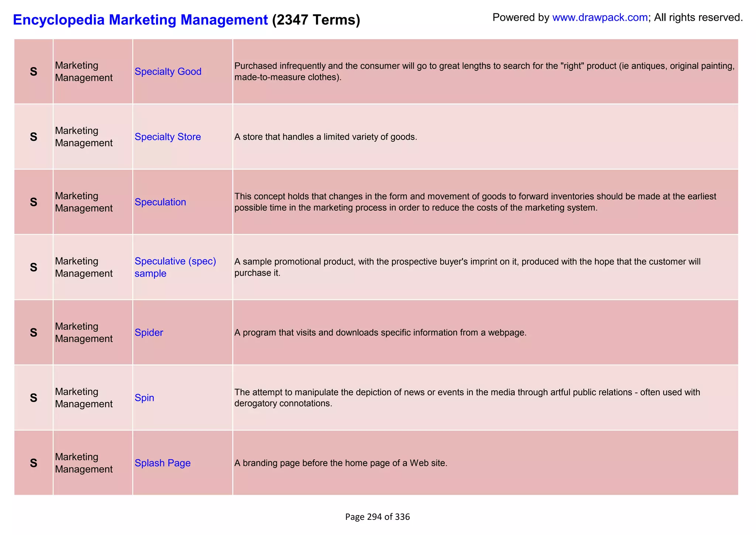Image resolution: width=756 pixels, height=535 pixels.
Task: Click the S letter in Splash Page row
Action: click(x=34, y=463)
